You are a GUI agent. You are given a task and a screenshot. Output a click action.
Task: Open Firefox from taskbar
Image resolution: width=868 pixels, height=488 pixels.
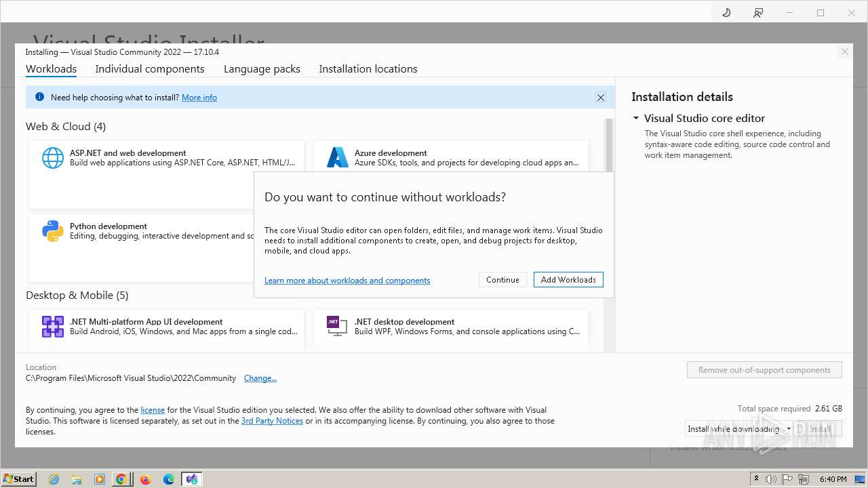click(145, 479)
